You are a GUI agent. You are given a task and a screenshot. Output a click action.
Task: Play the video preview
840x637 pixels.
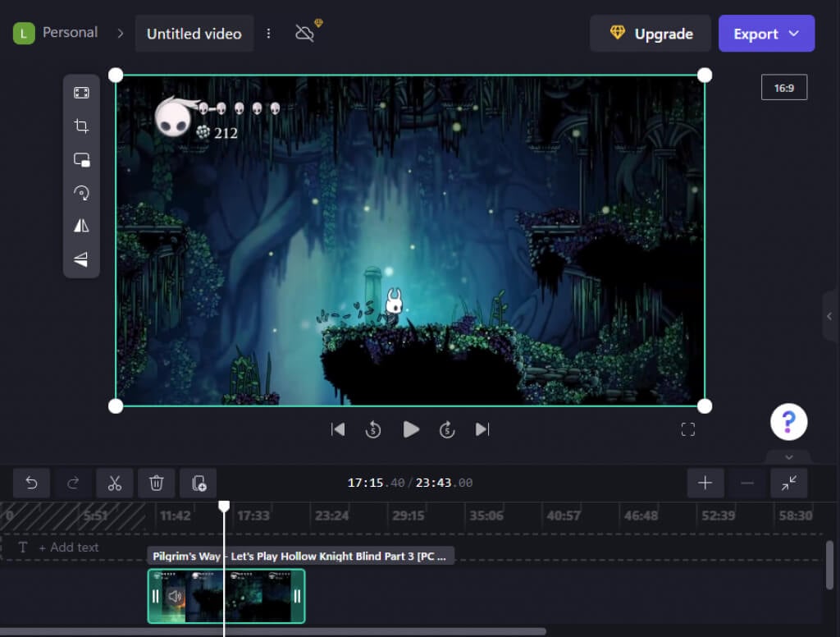click(410, 429)
